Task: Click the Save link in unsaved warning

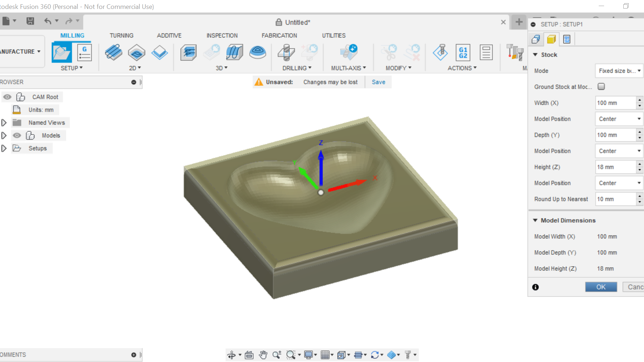Action: coord(378,82)
